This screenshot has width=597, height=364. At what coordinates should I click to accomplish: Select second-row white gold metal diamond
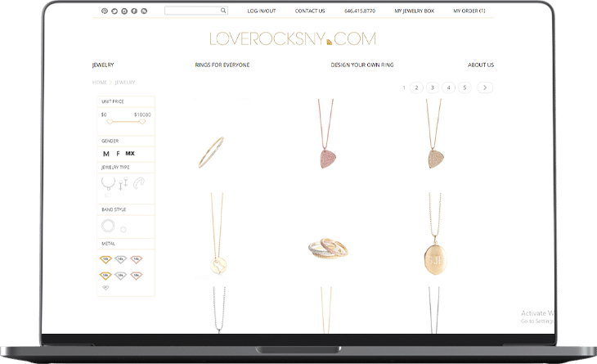121,276
